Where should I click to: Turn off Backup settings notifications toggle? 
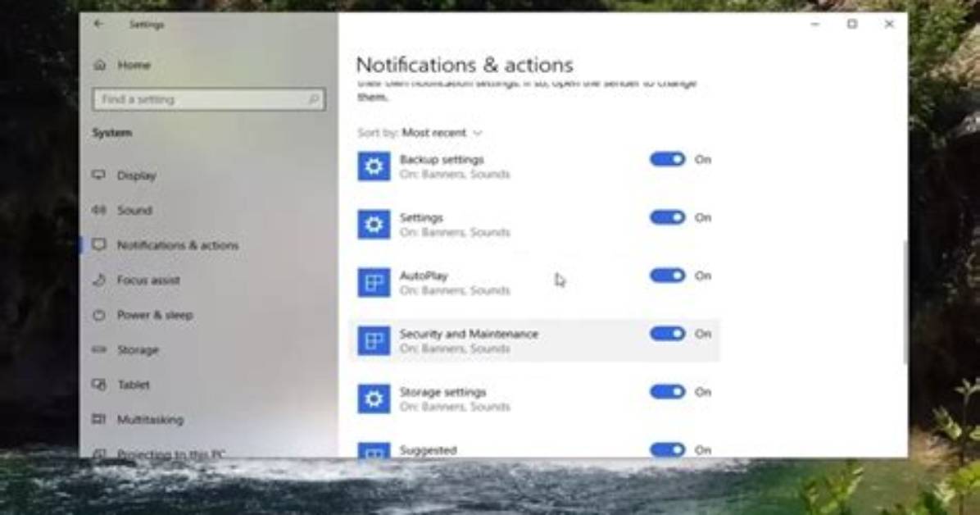(x=668, y=159)
